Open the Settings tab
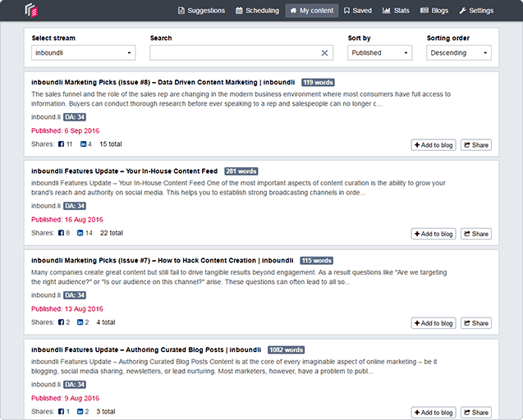The height and width of the screenshot is (420, 523). pyautogui.click(x=476, y=11)
